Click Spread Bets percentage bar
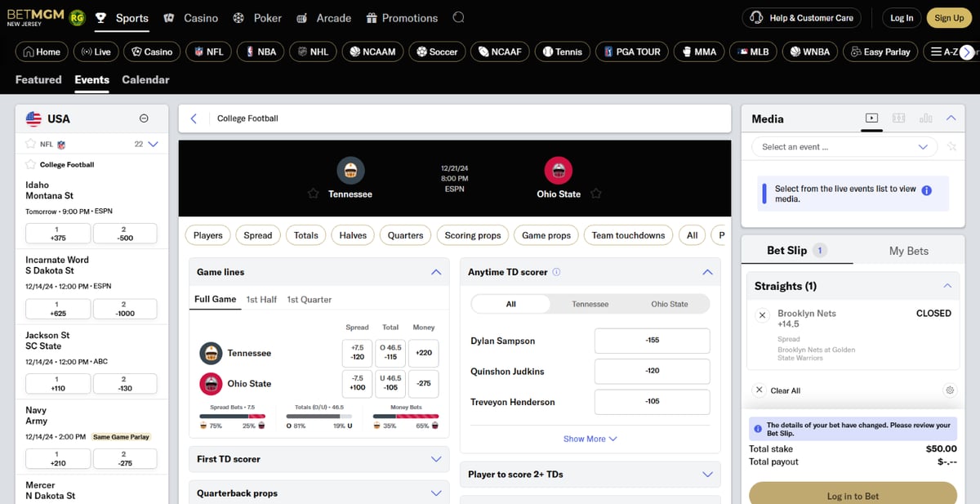 [x=233, y=416]
